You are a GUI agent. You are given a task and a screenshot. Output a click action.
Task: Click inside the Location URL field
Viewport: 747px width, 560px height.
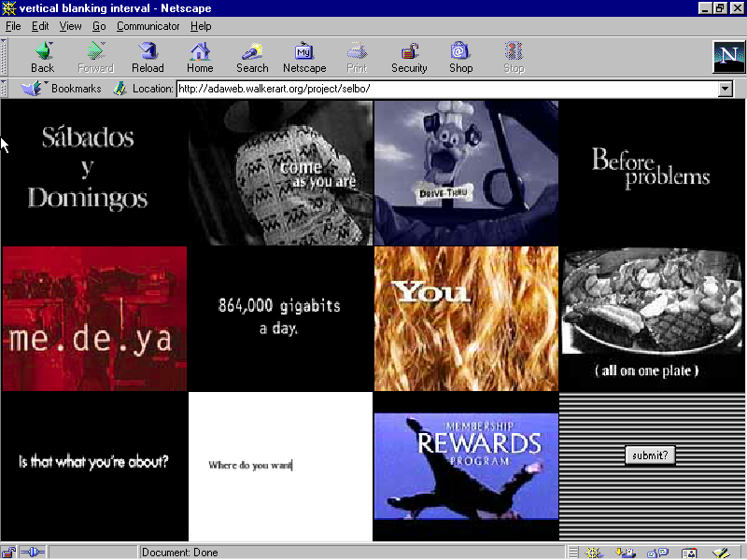pos(447,89)
